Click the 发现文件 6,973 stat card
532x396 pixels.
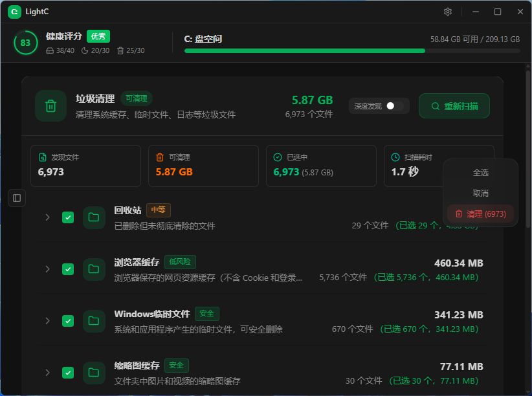click(x=85, y=166)
